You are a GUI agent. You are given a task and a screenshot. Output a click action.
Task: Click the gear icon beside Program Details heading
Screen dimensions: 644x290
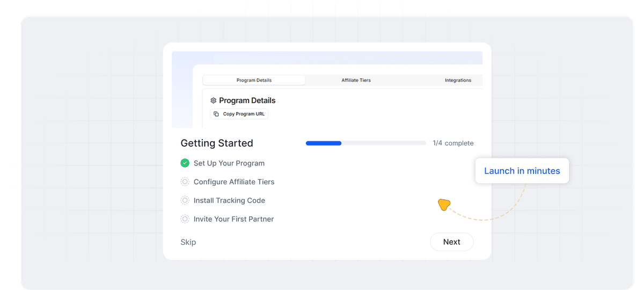213,100
